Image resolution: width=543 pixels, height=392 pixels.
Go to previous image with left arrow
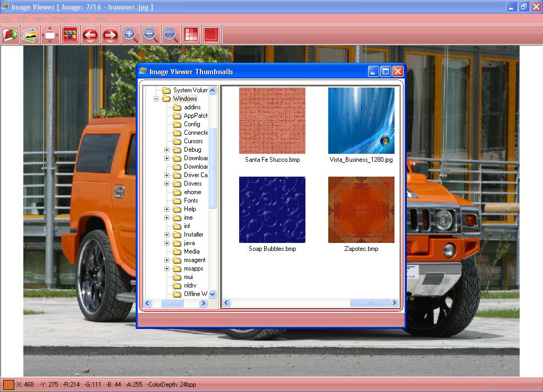tap(90, 35)
